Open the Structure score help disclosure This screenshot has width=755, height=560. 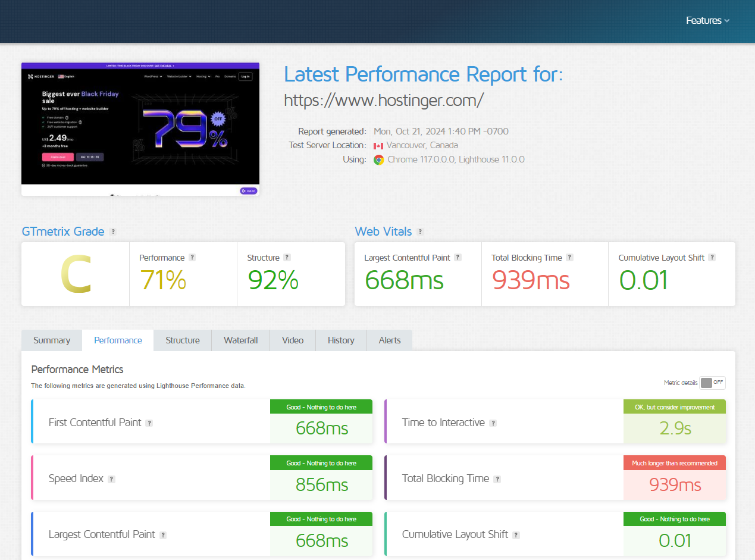click(286, 257)
